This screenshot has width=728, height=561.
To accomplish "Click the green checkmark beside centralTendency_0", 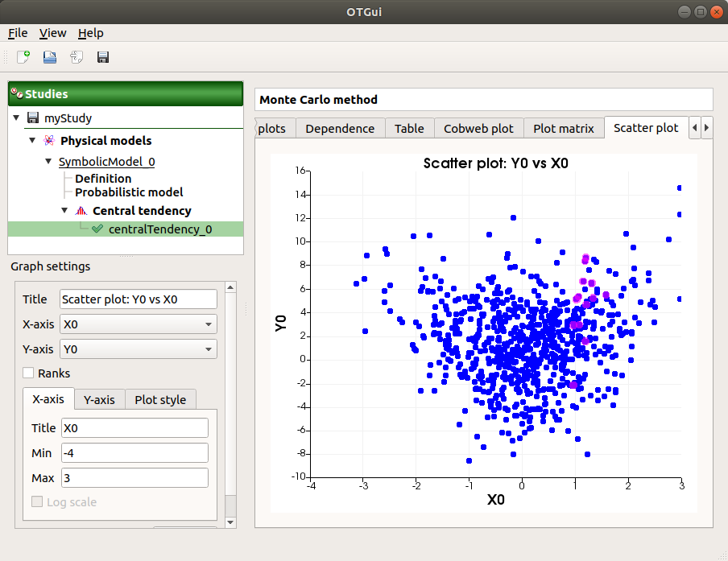I will (97, 229).
